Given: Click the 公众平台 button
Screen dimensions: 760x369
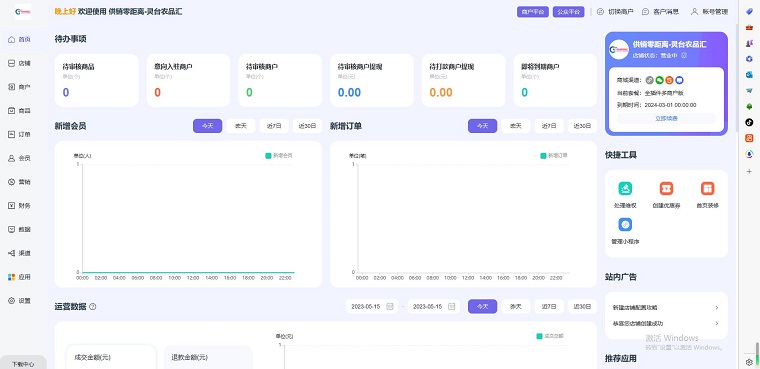Looking at the screenshot, I should pyautogui.click(x=569, y=12).
